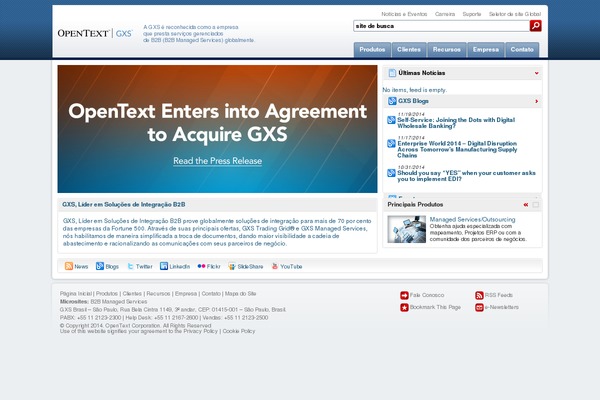Click Read the Press Release link
Viewport: 600px width, 400px height.
click(x=217, y=161)
